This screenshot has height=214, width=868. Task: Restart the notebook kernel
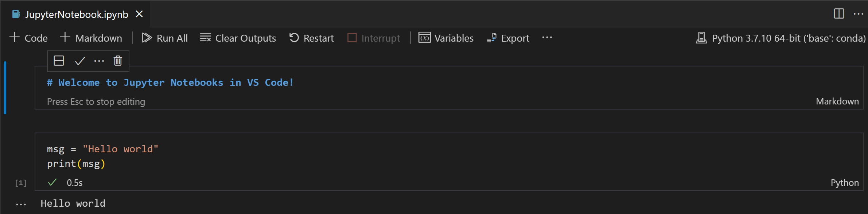click(311, 38)
